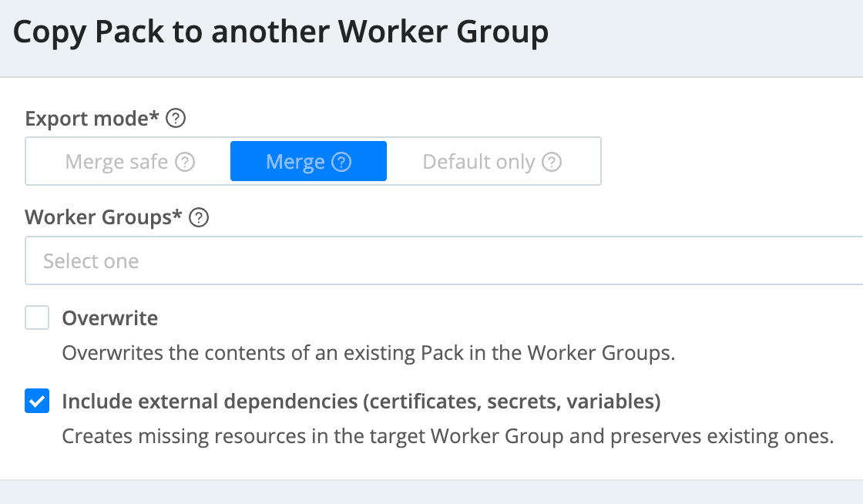
Task: Click the Copy Pack to another Worker Group title
Action: 280,33
